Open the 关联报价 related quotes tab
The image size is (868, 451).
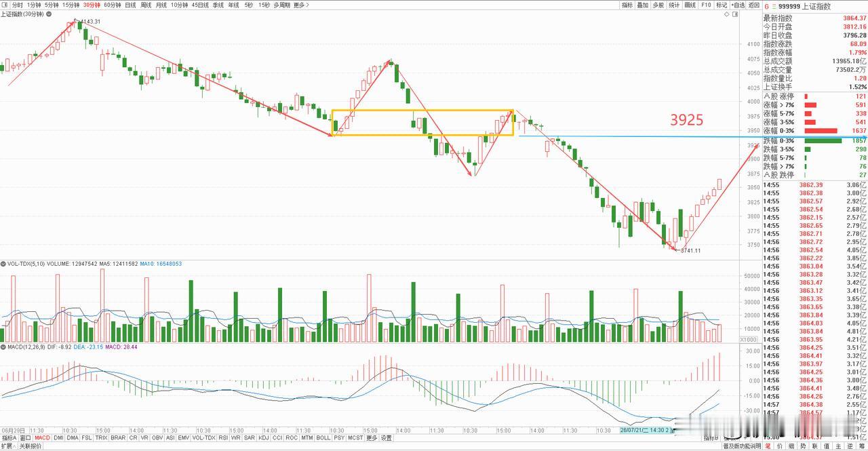[x=31, y=446]
